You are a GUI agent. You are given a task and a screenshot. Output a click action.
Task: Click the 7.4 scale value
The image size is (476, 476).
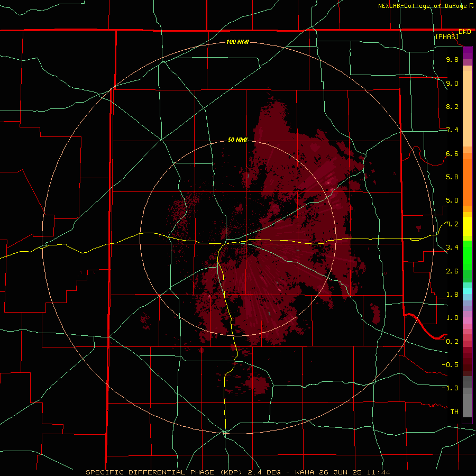pyautogui.click(x=452, y=130)
